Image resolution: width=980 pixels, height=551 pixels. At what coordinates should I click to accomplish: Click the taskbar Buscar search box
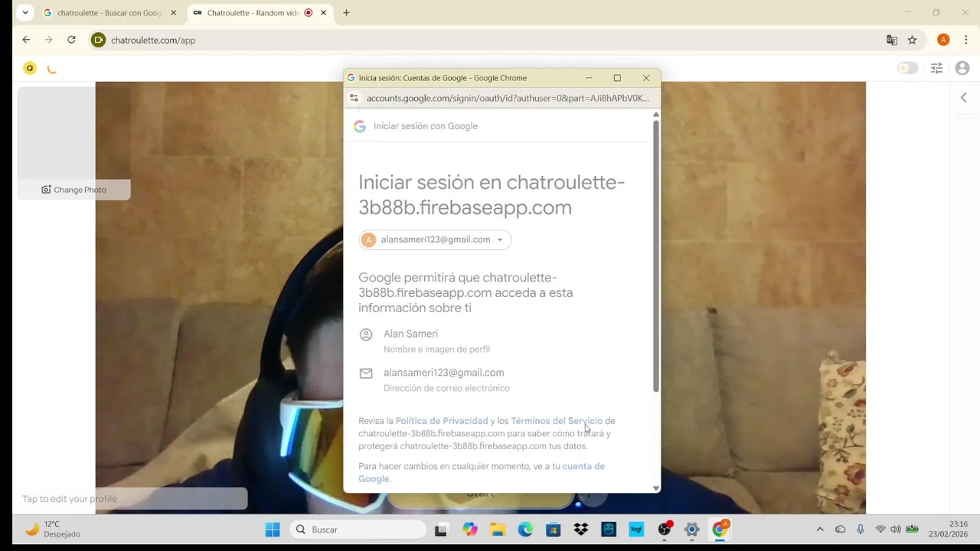click(x=358, y=530)
